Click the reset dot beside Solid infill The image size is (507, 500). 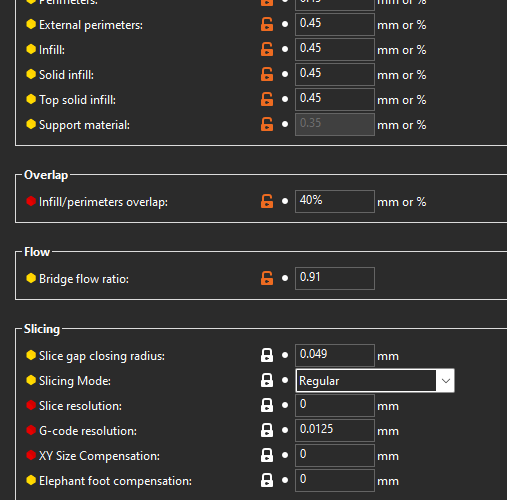pos(285,74)
